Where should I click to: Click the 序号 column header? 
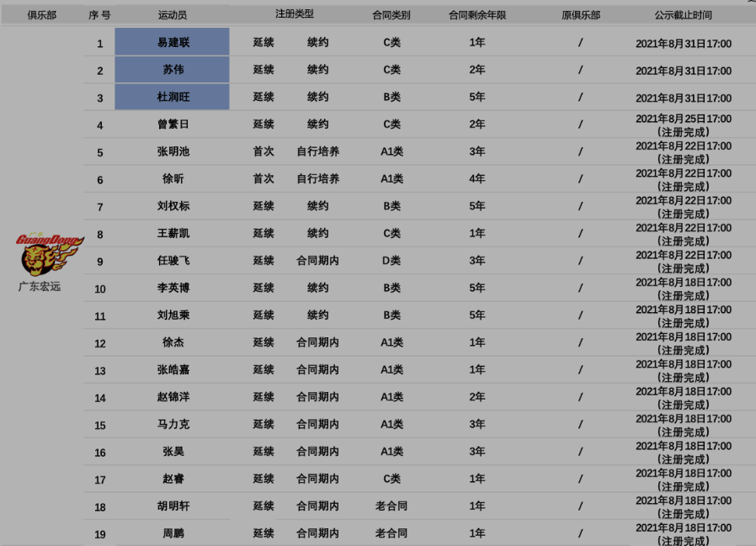pos(100,15)
